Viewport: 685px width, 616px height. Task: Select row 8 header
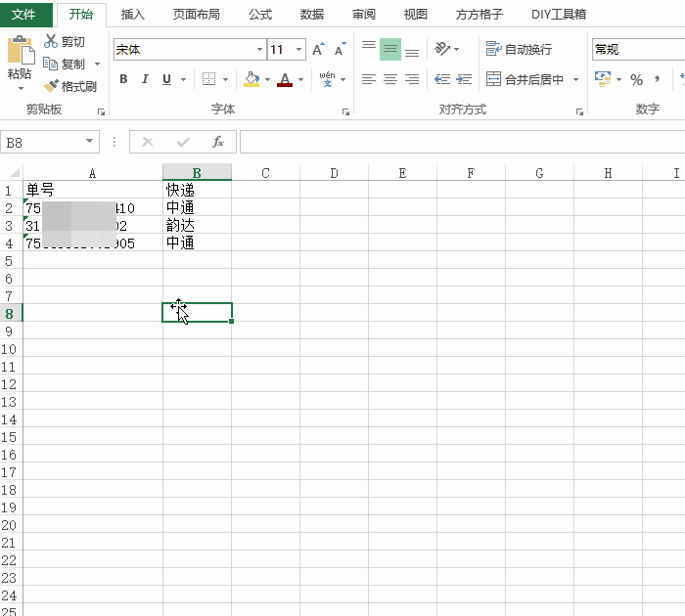coord(11,313)
